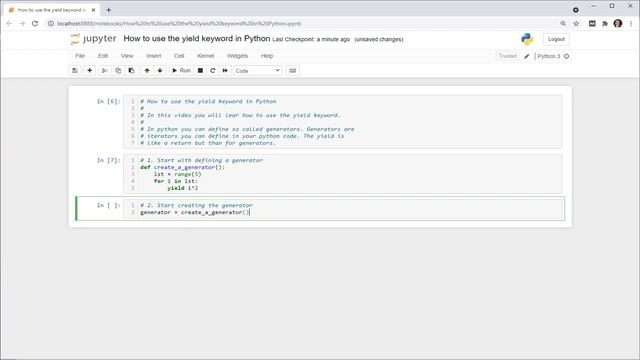Click the Jupyter logo

93,39
